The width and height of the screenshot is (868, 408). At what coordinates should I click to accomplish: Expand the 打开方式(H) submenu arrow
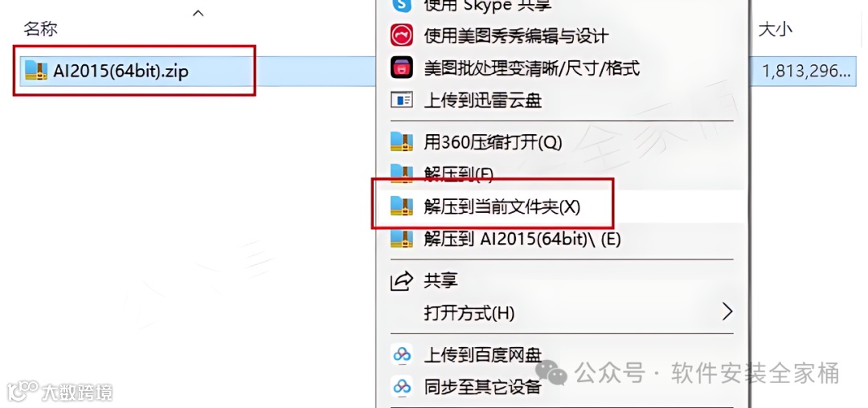tap(727, 312)
